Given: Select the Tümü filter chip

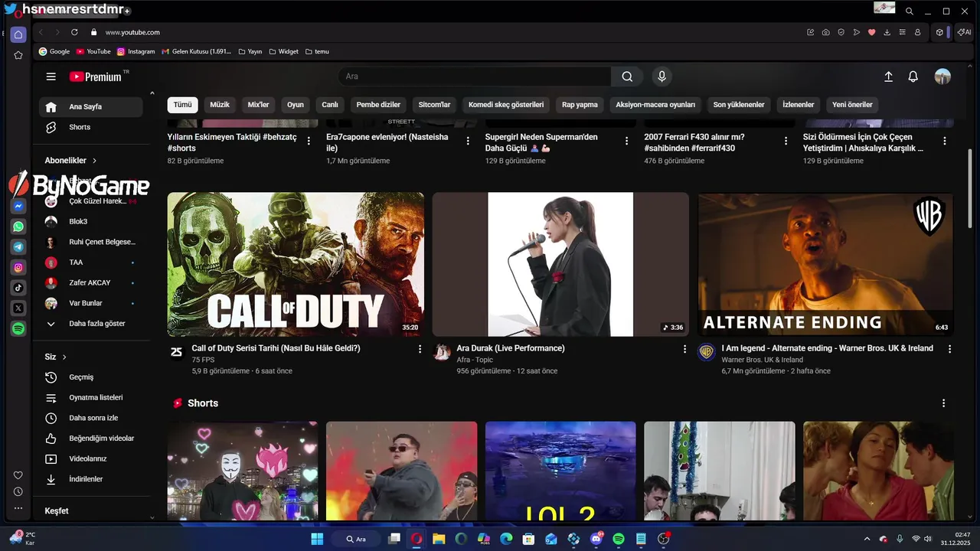Looking at the screenshot, I should pos(182,105).
